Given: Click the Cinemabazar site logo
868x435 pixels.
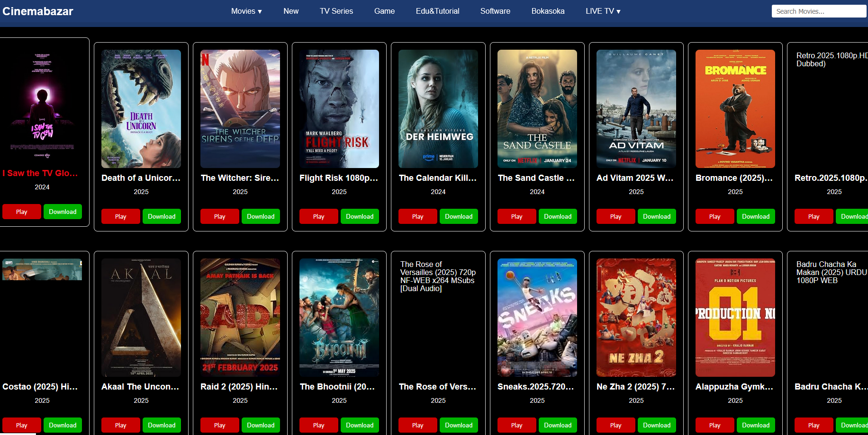Looking at the screenshot, I should point(38,11).
